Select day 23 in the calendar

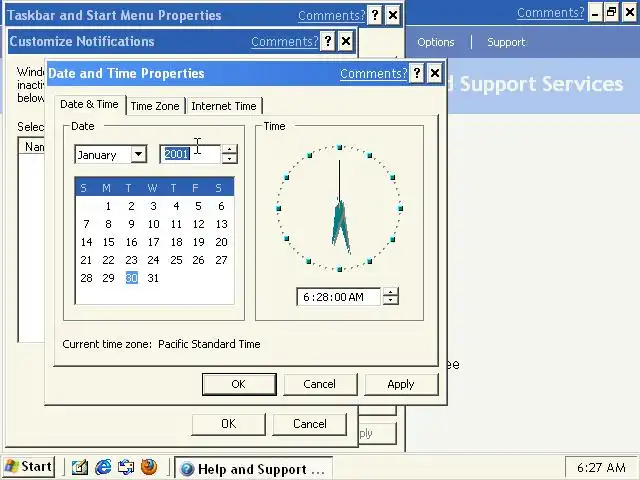[131, 260]
